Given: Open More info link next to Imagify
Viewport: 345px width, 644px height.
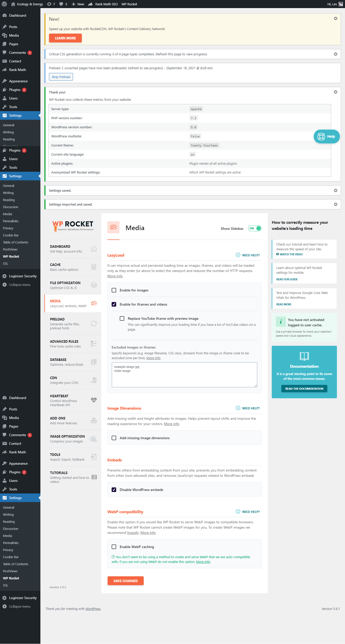Looking at the screenshot, I should [x=148, y=533].
